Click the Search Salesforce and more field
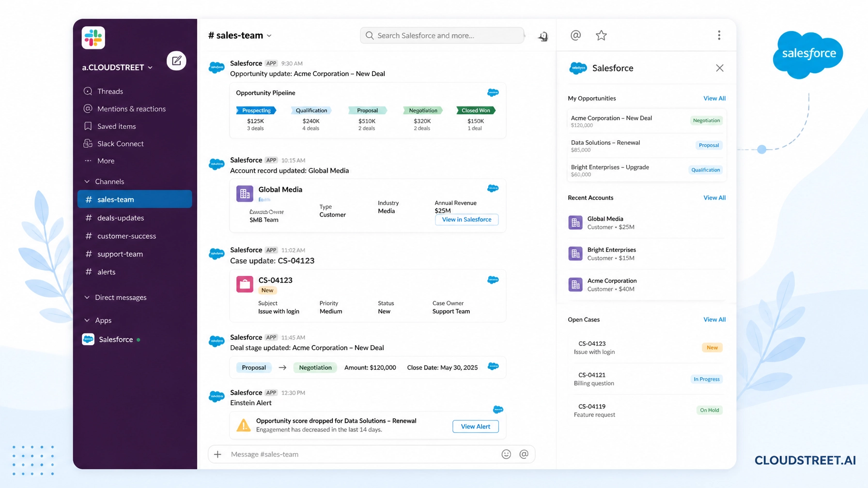868x488 pixels. coord(442,35)
